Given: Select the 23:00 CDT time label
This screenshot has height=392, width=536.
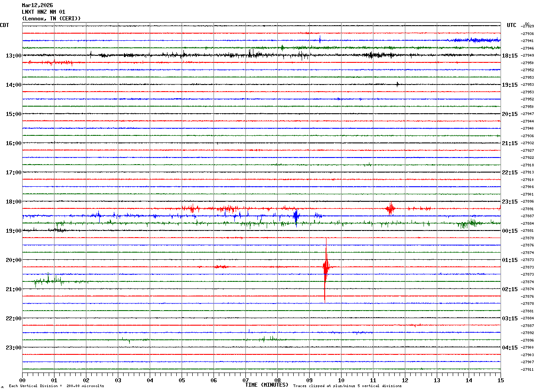Looking at the screenshot, I should pos(13,348).
